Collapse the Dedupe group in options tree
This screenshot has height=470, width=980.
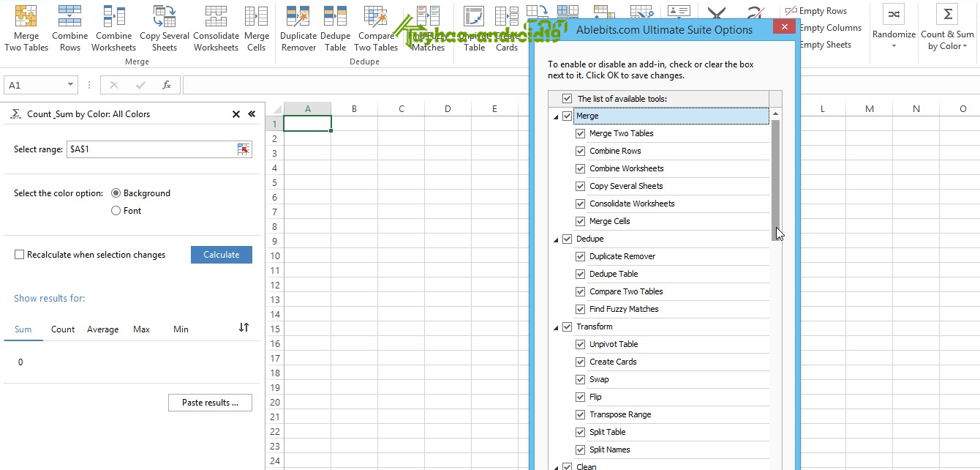[555, 239]
